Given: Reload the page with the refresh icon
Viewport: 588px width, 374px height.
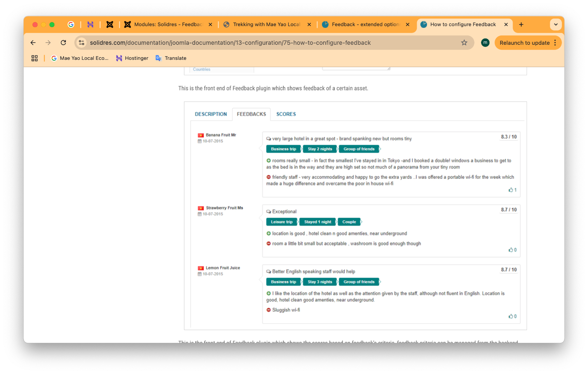Looking at the screenshot, I should click(63, 43).
